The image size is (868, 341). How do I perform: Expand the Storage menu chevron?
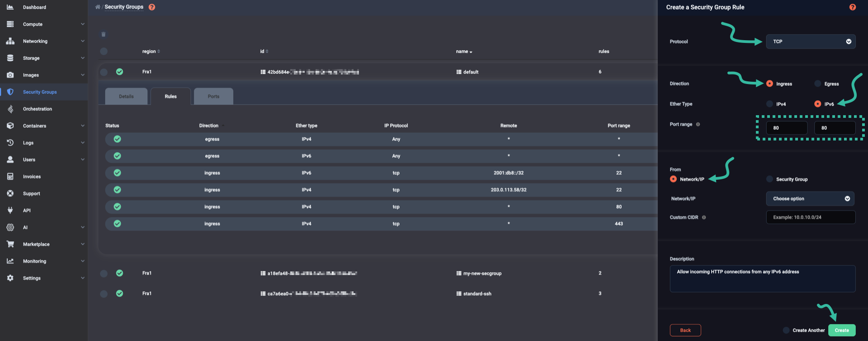point(83,58)
